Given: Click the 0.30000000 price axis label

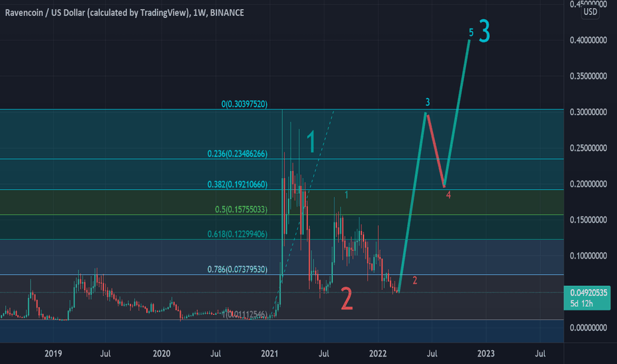Looking at the screenshot, I should coord(589,112).
